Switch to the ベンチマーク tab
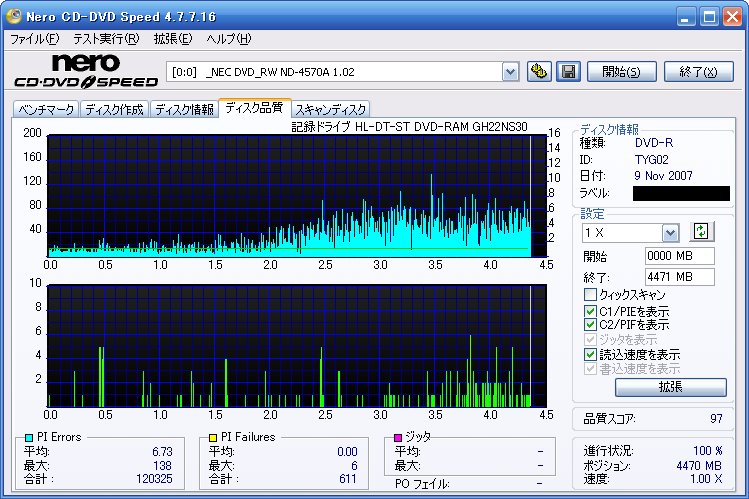This screenshot has width=749, height=499. (x=46, y=110)
